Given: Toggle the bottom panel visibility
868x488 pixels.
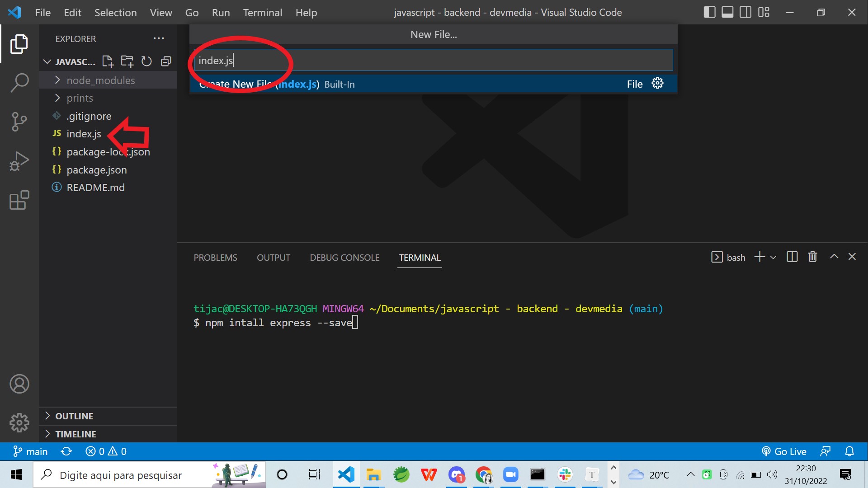Looking at the screenshot, I should (x=727, y=12).
